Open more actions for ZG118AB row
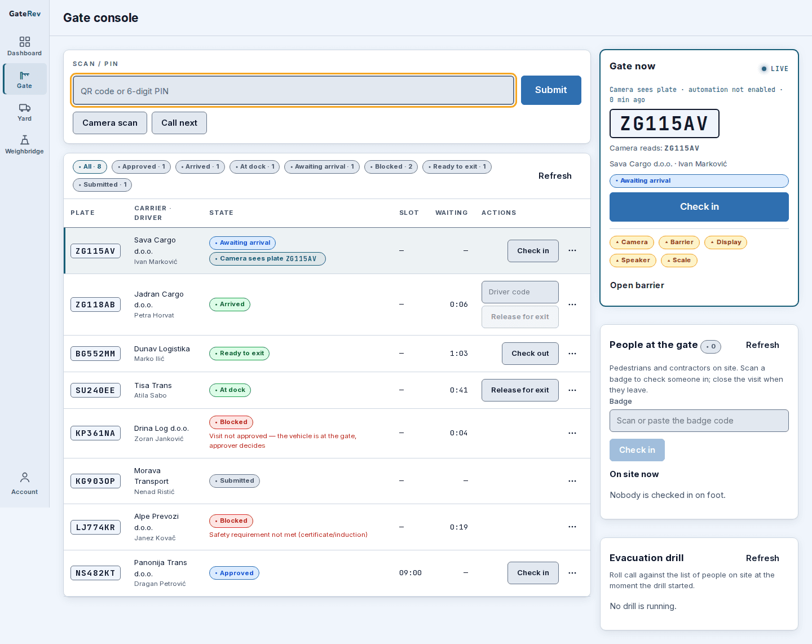The height and width of the screenshot is (644, 812). (x=572, y=305)
